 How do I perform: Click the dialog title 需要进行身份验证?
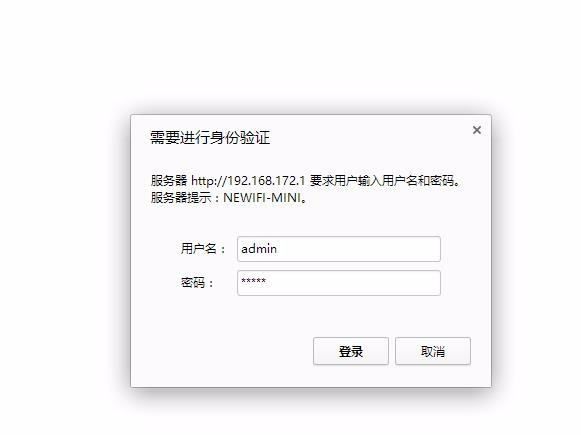pyautogui.click(x=210, y=137)
